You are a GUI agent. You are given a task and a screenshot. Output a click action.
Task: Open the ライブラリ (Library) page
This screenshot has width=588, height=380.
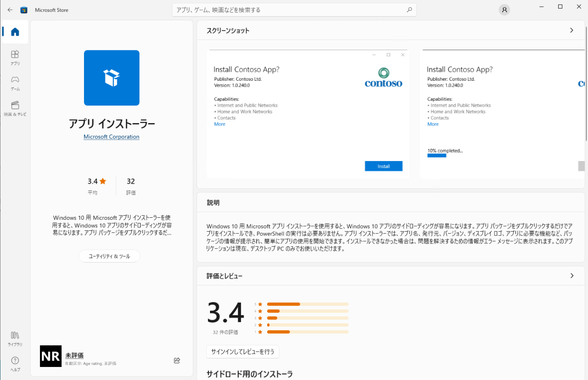coord(15,338)
